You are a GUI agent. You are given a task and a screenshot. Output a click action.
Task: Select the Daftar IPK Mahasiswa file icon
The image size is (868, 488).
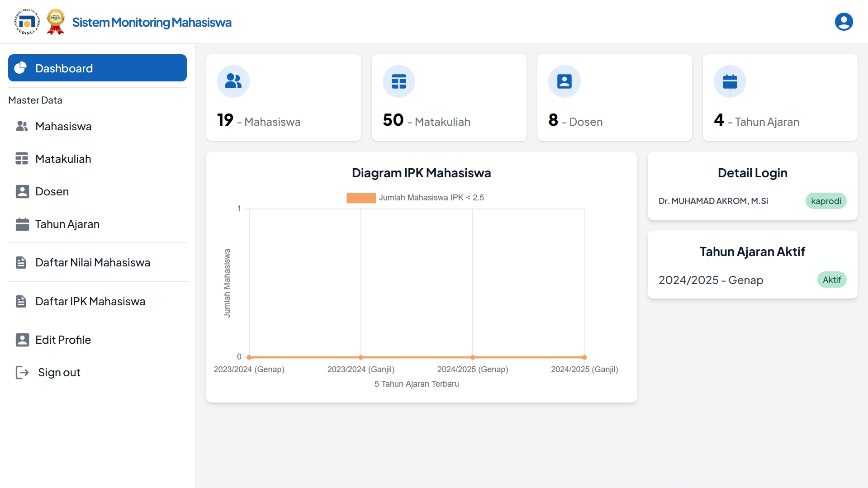coord(22,301)
